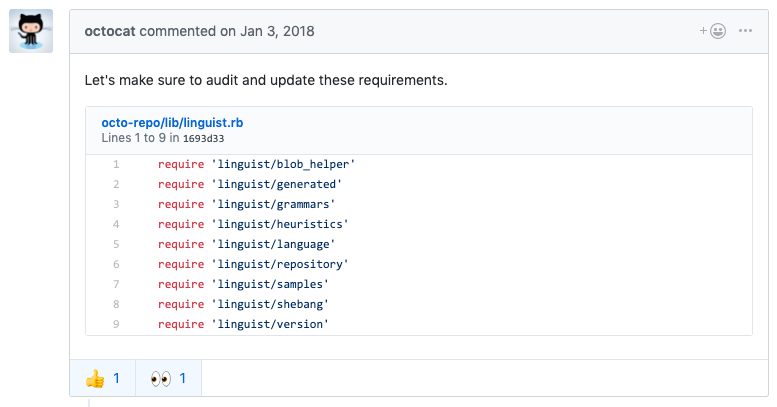The height and width of the screenshot is (407, 777).
Task: Click line number 5 beside language require
Action: (116, 244)
